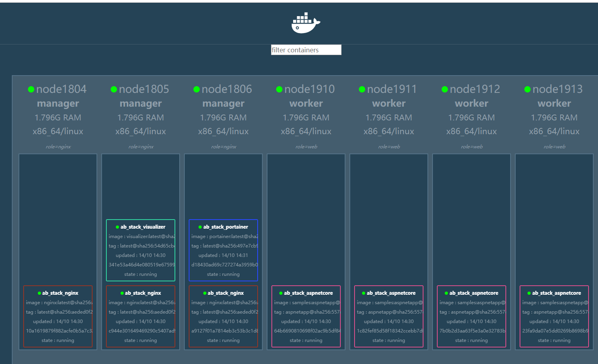Click the ab_stack_nginx title in node1804
Viewport: 598px width, 364px height.
(x=60, y=293)
